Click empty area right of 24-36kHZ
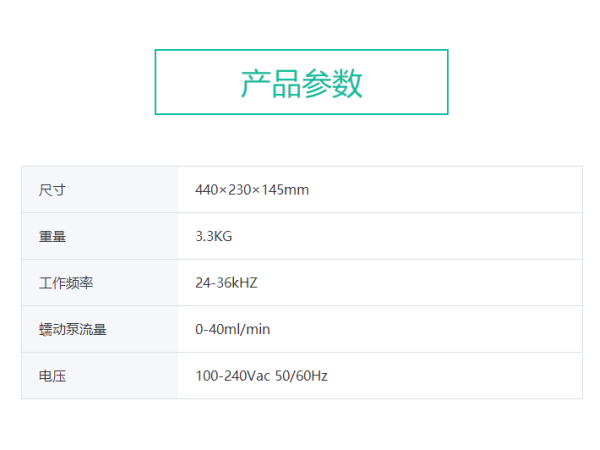The image size is (600, 450). [419, 283]
